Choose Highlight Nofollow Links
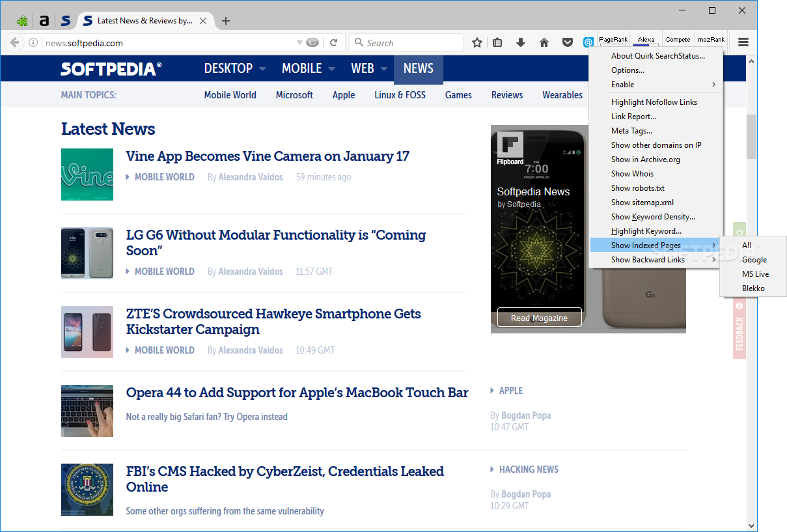 click(656, 102)
